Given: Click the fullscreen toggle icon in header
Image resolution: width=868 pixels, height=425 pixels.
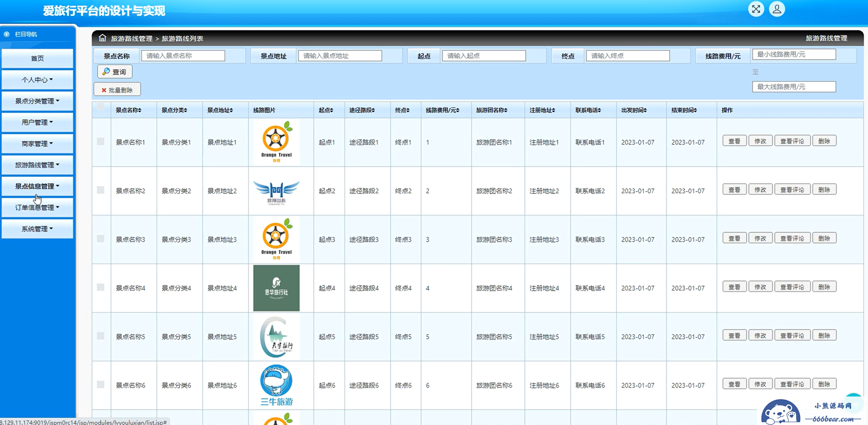Looking at the screenshot, I should pyautogui.click(x=756, y=9).
